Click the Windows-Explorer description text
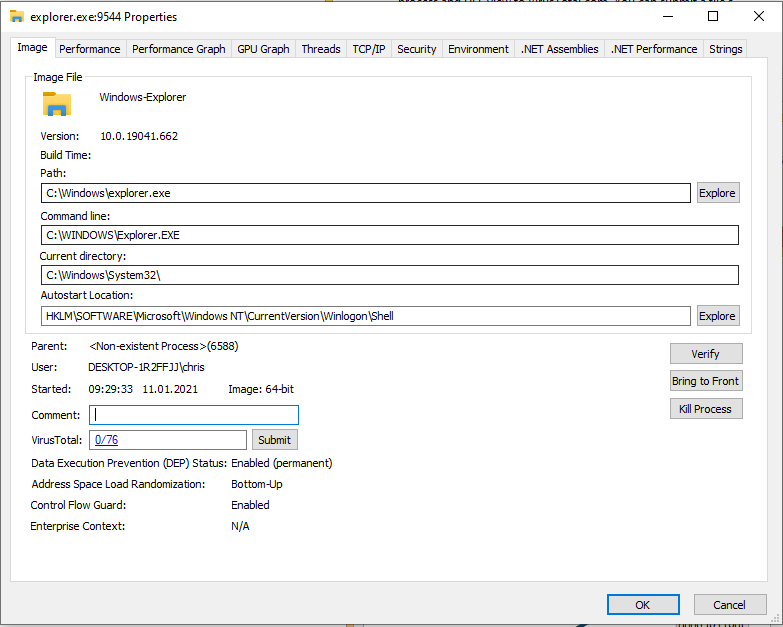783x627 pixels. 143,97
